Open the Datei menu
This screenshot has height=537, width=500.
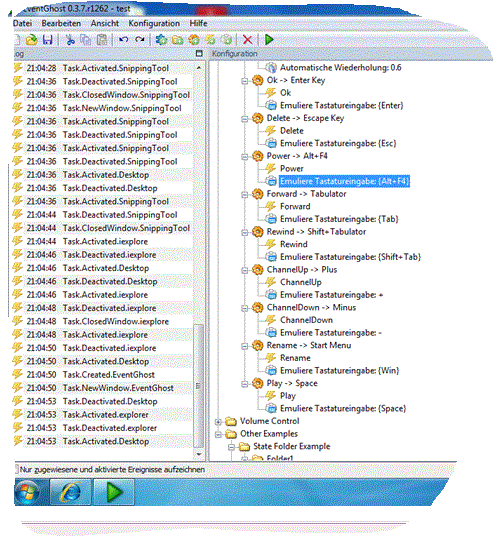[x=23, y=24]
